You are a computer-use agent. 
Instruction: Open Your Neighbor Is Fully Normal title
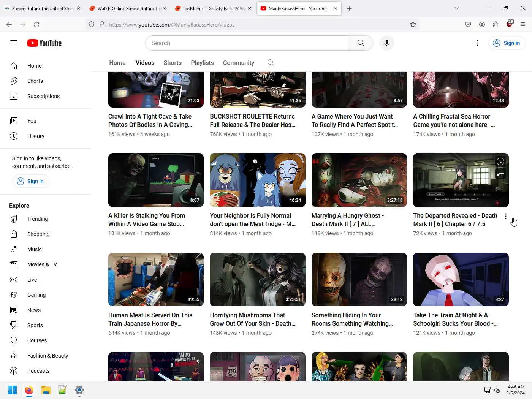[x=253, y=220]
